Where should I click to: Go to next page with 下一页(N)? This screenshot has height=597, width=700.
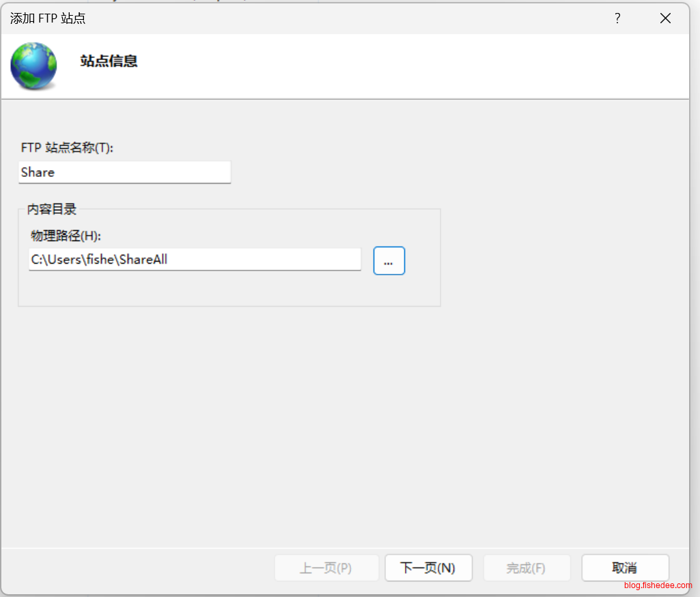[428, 568]
